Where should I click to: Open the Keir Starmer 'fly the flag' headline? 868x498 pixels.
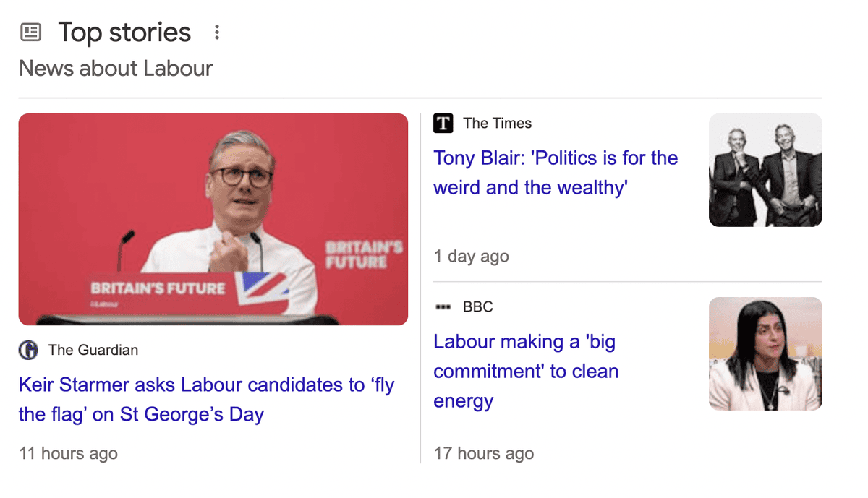point(206,400)
